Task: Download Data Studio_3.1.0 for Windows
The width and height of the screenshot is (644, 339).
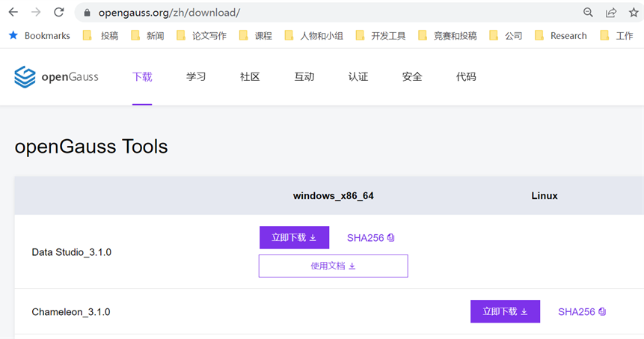Action: coord(294,237)
